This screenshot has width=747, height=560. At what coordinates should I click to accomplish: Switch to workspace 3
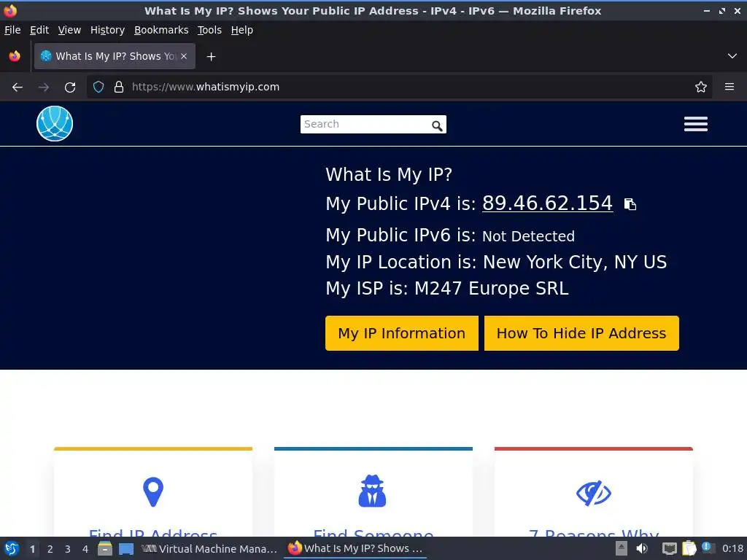(68, 549)
